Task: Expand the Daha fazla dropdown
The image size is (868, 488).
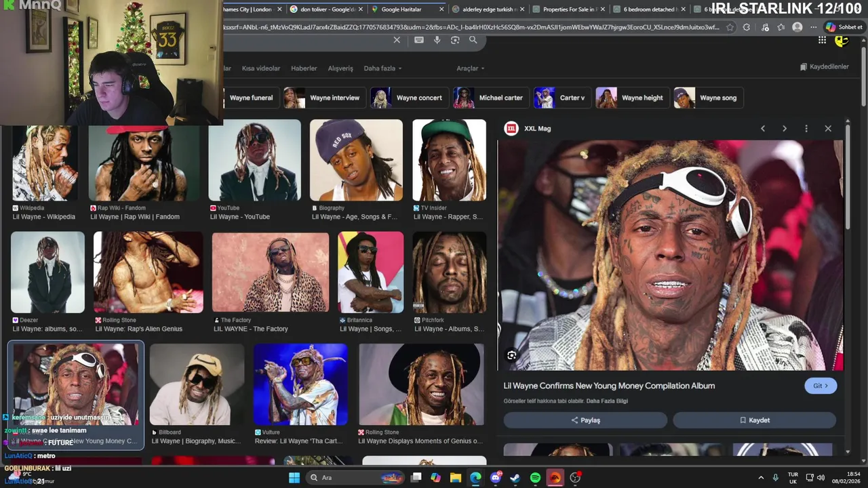Action: (382, 68)
